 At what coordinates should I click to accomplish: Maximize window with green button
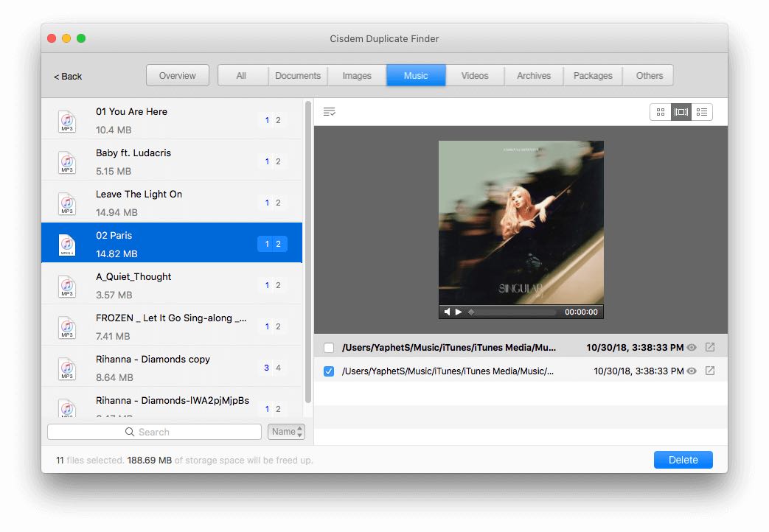pos(81,38)
